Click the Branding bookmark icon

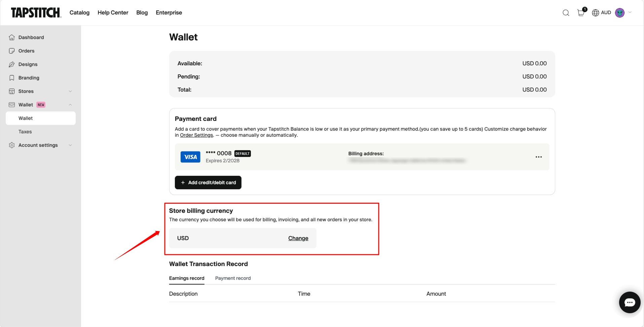pyautogui.click(x=12, y=78)
